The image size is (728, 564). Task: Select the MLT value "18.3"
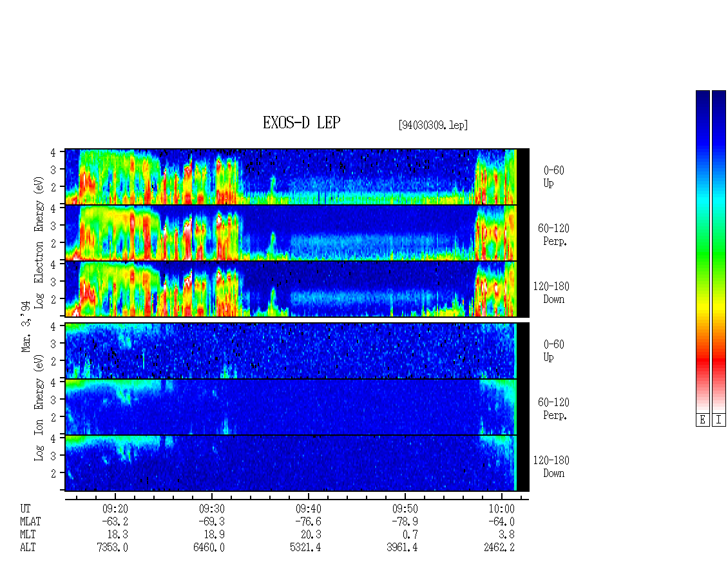point(118,535)
